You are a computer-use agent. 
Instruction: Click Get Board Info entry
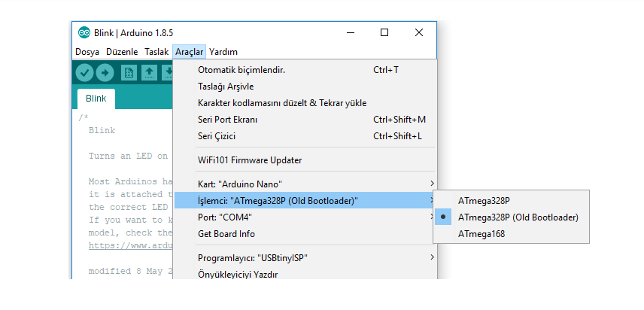pyautogui.click(x=305, y=234)
